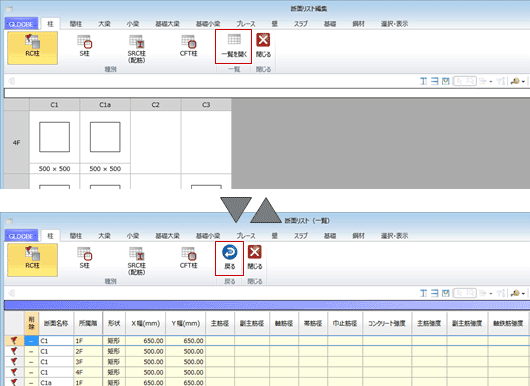
Task: Click the row-height icon in the upper window toolbar
Action: pos(434,81)
